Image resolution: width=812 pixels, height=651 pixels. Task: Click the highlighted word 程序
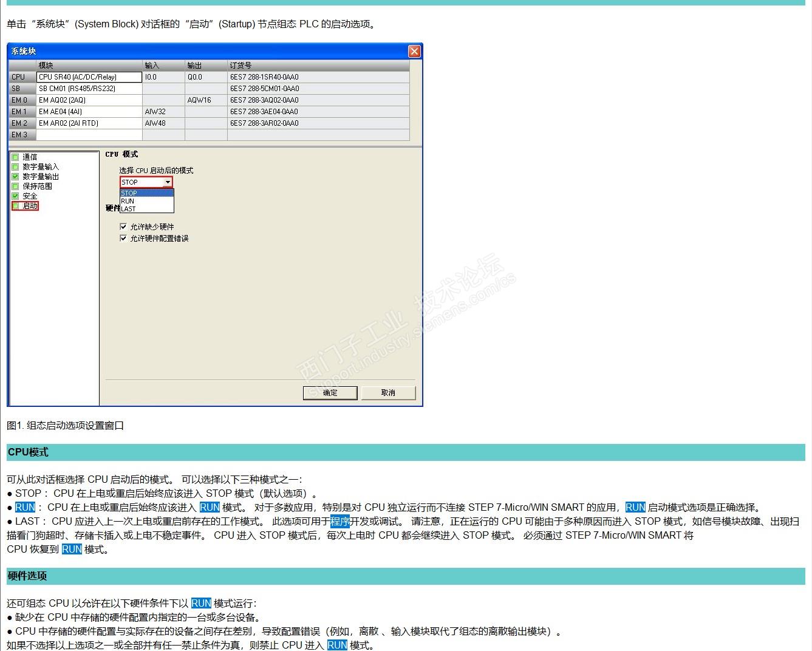(x=340, y=521)
